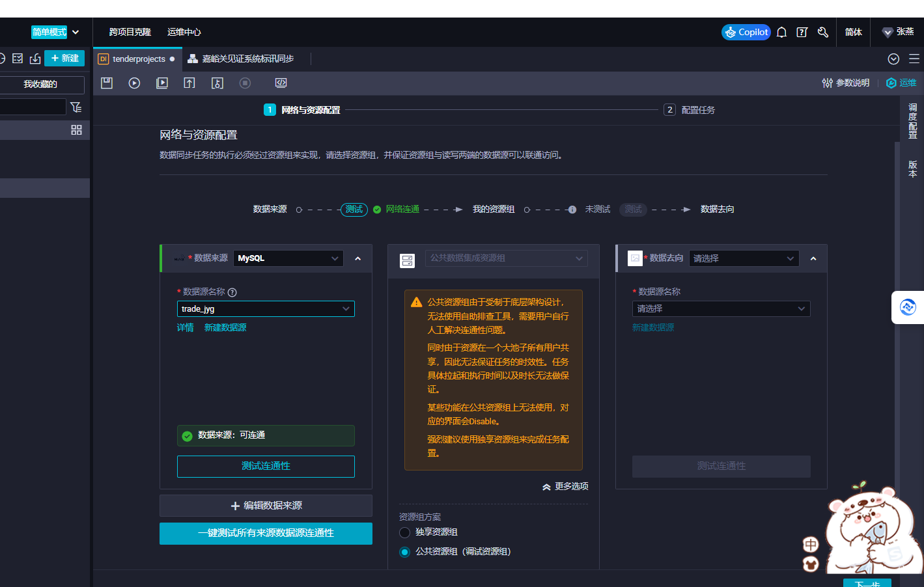
Task: Switch language via 简体 selector
Action: pyautogui.click(x=854, y=32)
